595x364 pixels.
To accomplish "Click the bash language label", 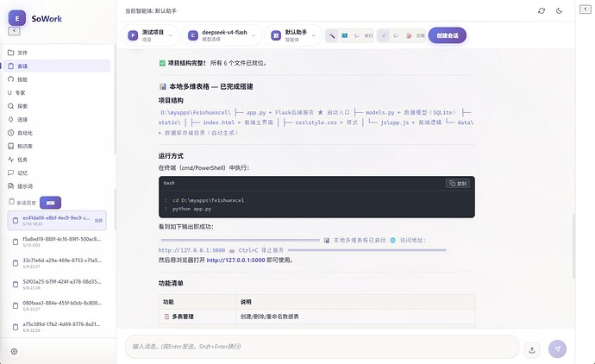I will point(169,183).
